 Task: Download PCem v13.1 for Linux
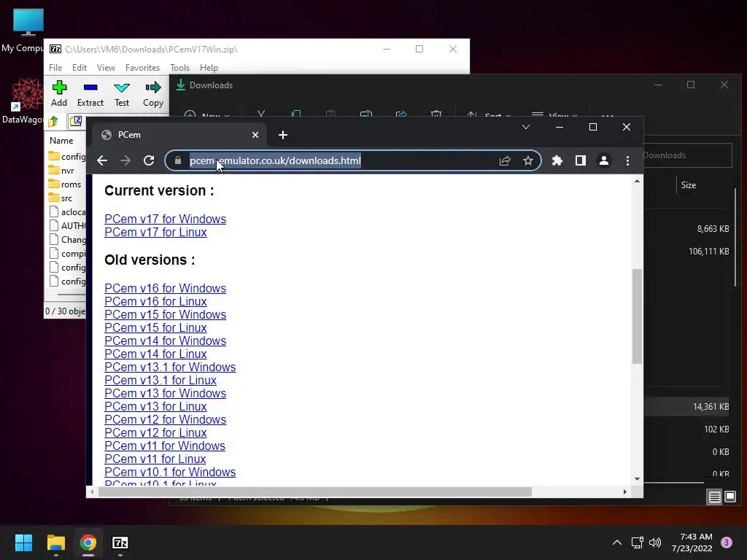[160, 381]
